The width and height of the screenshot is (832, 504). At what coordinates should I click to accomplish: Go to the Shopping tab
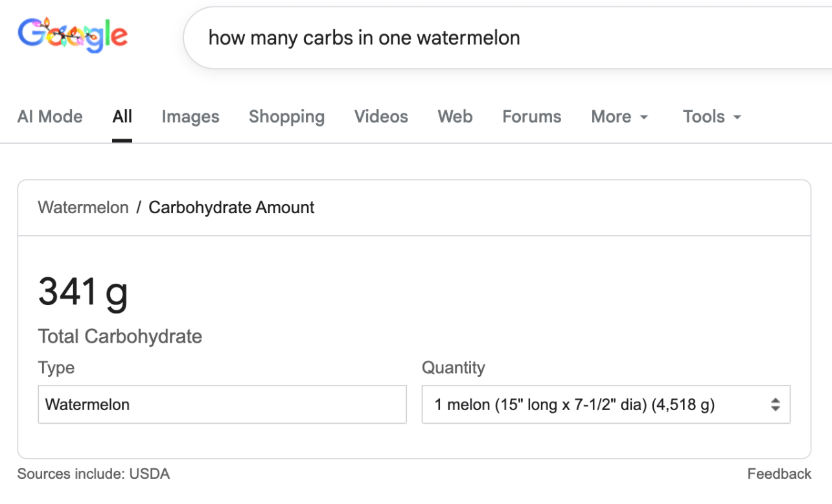(x=286, y=117)
